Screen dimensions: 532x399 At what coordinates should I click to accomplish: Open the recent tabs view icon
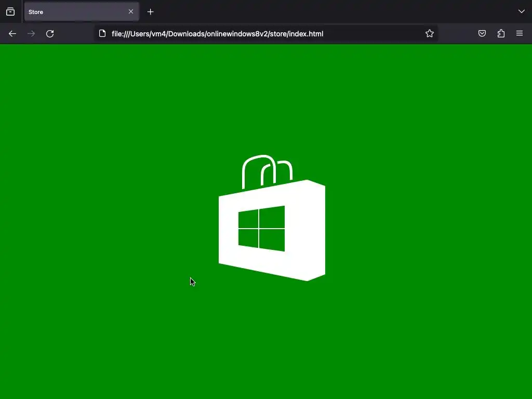click(x=10, y=11)
